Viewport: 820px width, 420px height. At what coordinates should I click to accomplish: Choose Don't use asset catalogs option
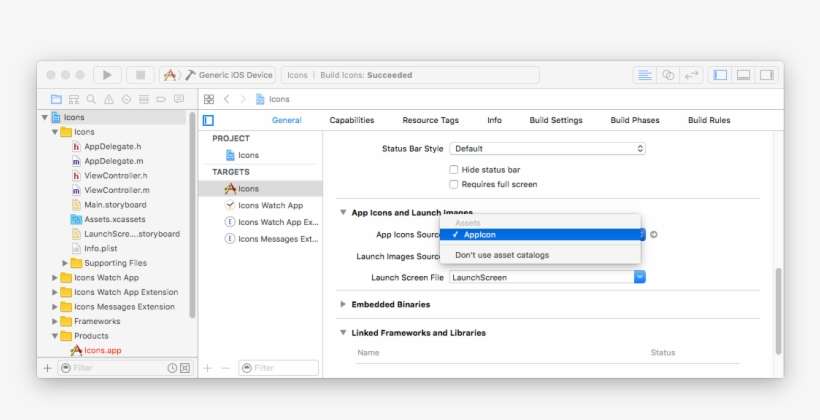click(x=502, y=255)
